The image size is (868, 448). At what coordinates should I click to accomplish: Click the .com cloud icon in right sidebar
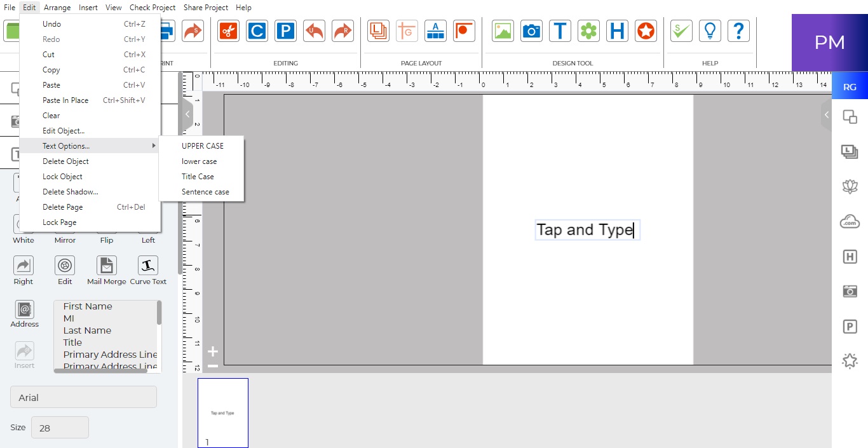pyautogui.click(x=850, y=221)
